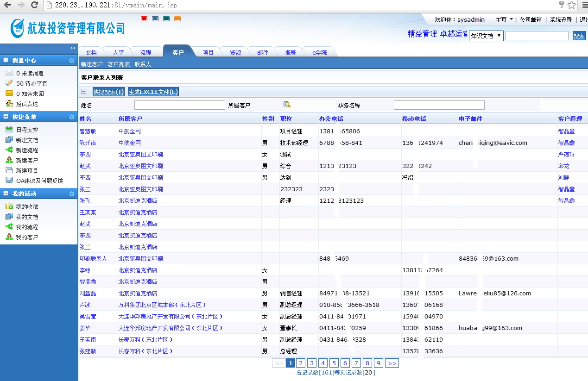588x381 pixels.
Task: Click the 日程安排 calendar icon
Action: click(9, 130)
